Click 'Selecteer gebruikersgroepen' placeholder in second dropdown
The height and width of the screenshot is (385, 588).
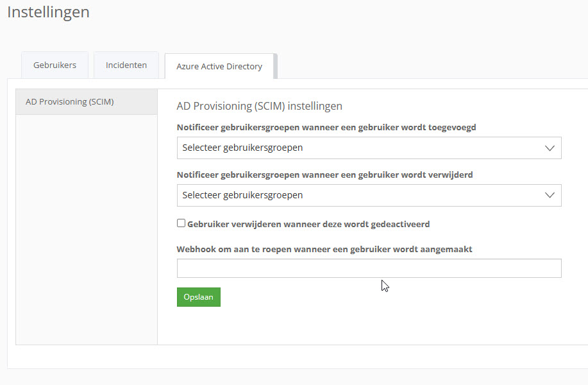point(242,195)
